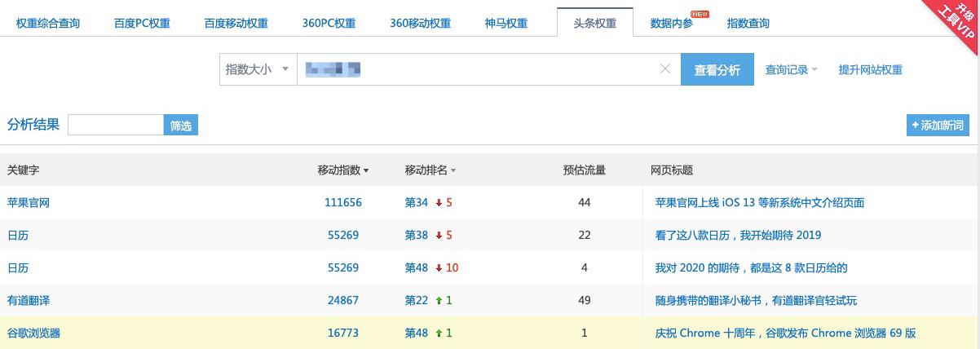Open keyword 日历 with rank 第38
The width and height of the screenshot is (980, 349).
tap(18, 235)
